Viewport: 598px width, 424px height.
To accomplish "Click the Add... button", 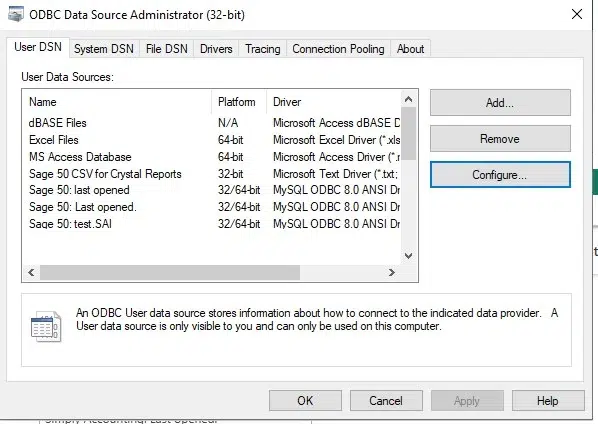I will click(x=500, y=103).
